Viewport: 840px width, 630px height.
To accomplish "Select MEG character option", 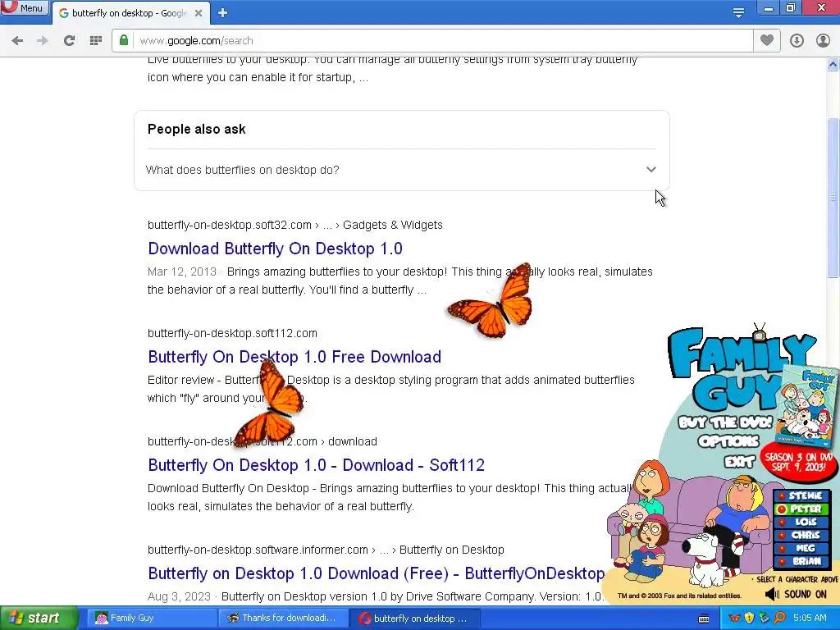I will point(801,548).
